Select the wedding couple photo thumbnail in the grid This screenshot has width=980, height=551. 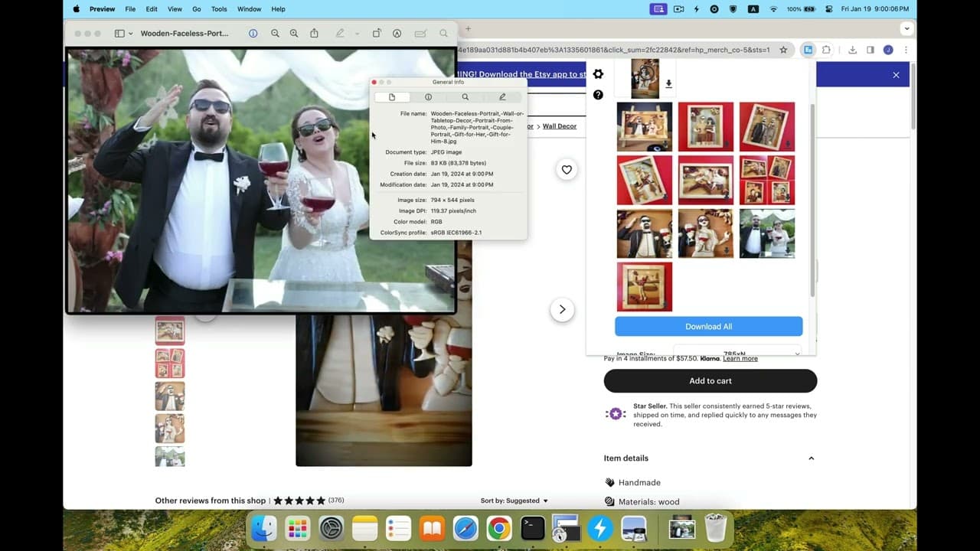[767, 233]
